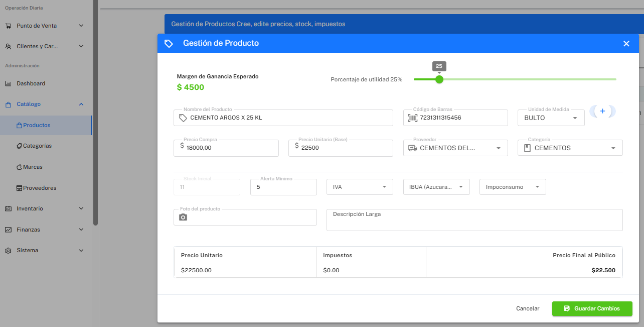Expand Sistema chevron
Image resolution: width=644 pixels, height=327 pixels.
pos(81,251)
